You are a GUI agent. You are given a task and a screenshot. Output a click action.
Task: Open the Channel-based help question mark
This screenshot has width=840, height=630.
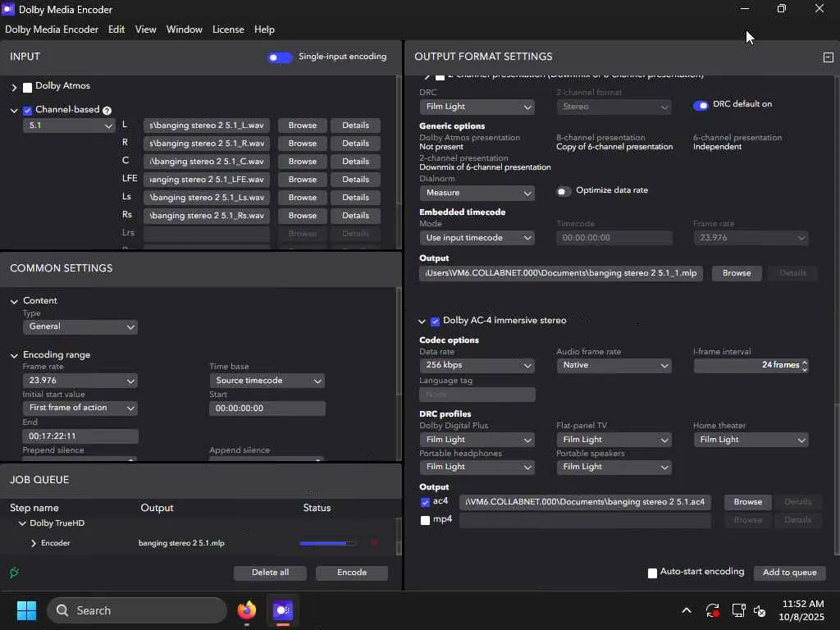point(107,111)
